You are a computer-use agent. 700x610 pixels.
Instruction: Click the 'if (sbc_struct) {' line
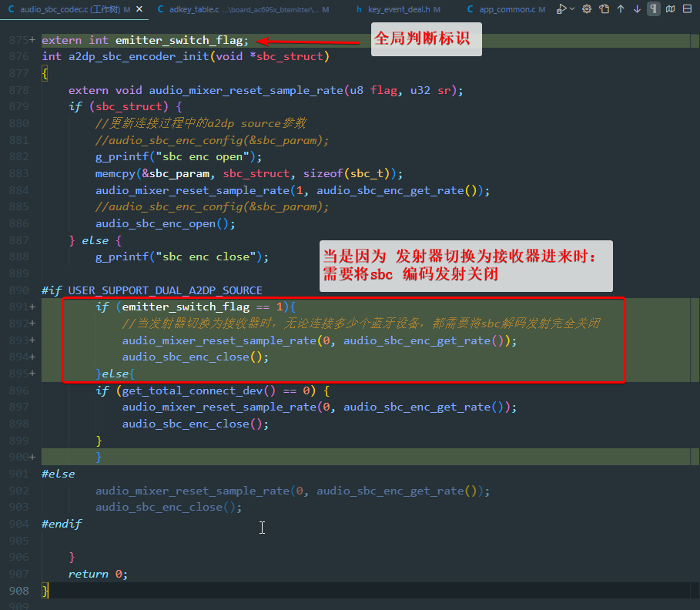[x=126, y=107]
